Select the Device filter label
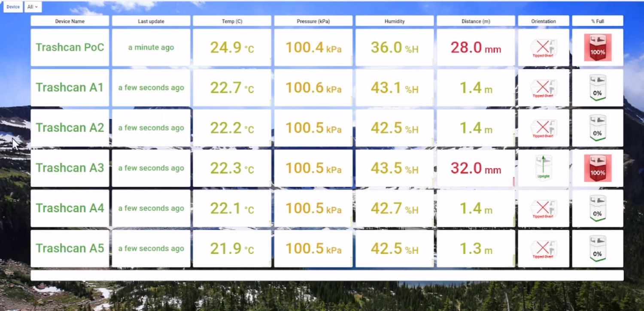This screenshot has width=644, height=311. (x=12, y=7)
